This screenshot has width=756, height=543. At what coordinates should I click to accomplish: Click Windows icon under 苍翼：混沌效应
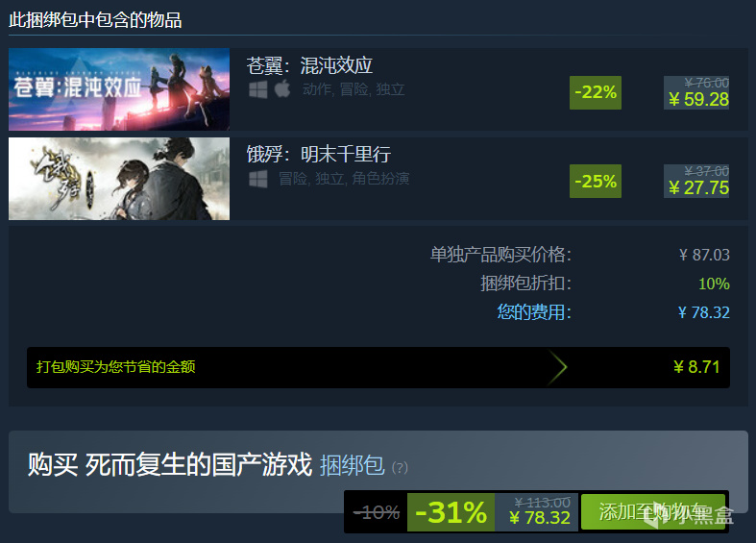[x=258, y=89]
